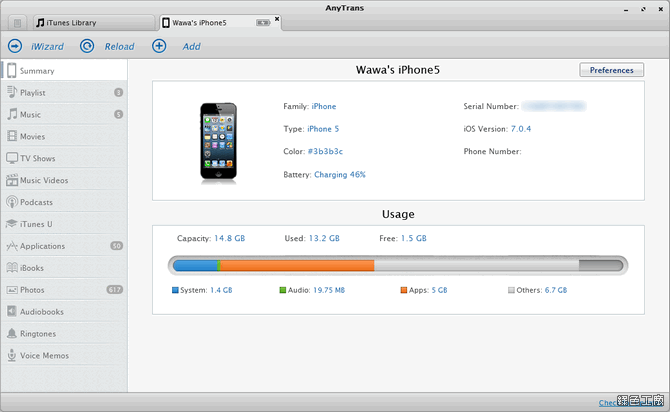670x412 pixels.
Task: Click the Others value 6.7 GB
Action: 556,290
